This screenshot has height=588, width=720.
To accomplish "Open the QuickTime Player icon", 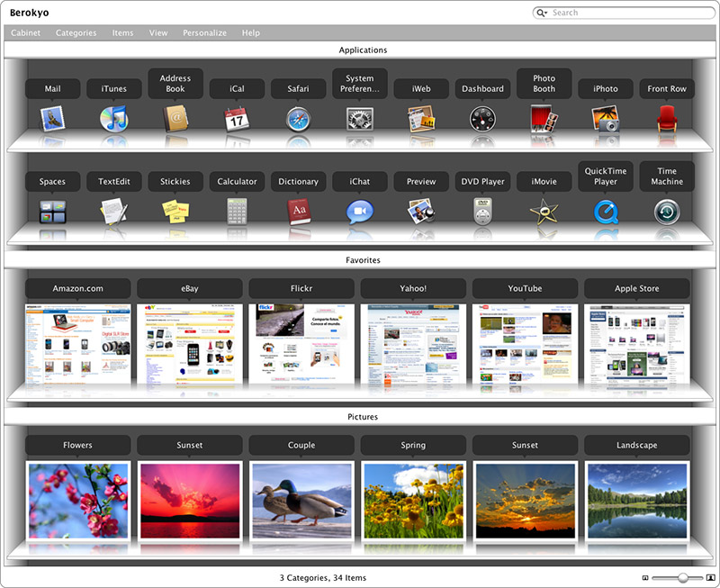I will coord(605,212).
